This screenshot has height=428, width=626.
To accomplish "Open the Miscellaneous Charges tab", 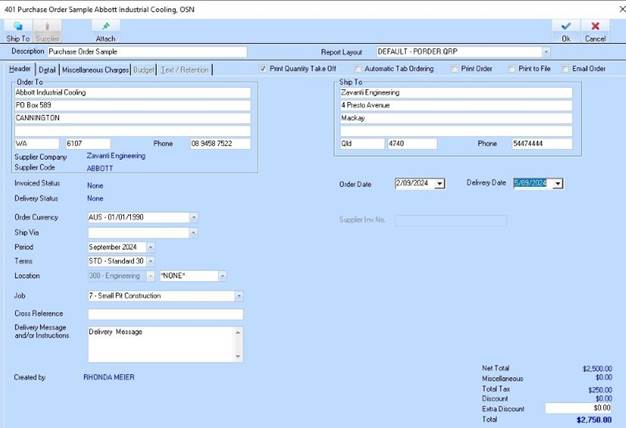I will click(x=95, y=70).
